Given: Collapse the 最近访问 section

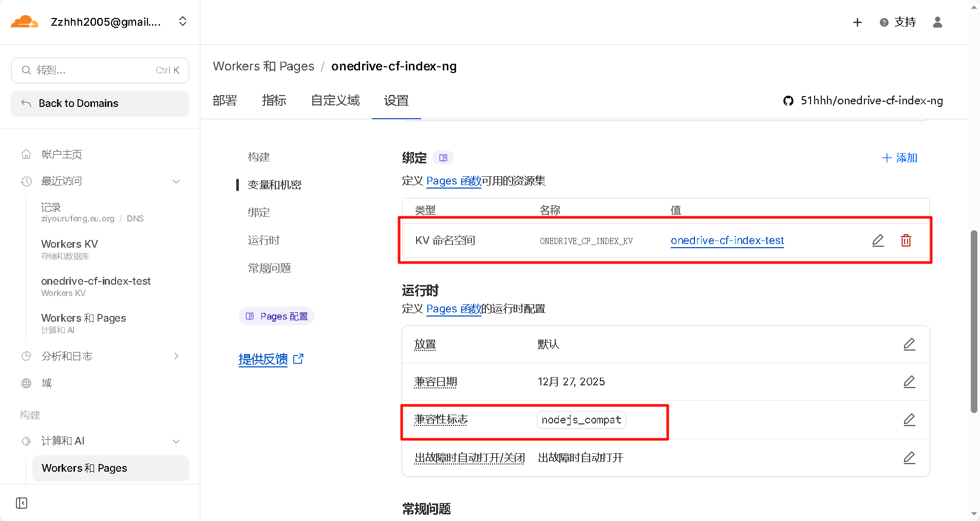Looking at the screenshot, I should [176, 181].
